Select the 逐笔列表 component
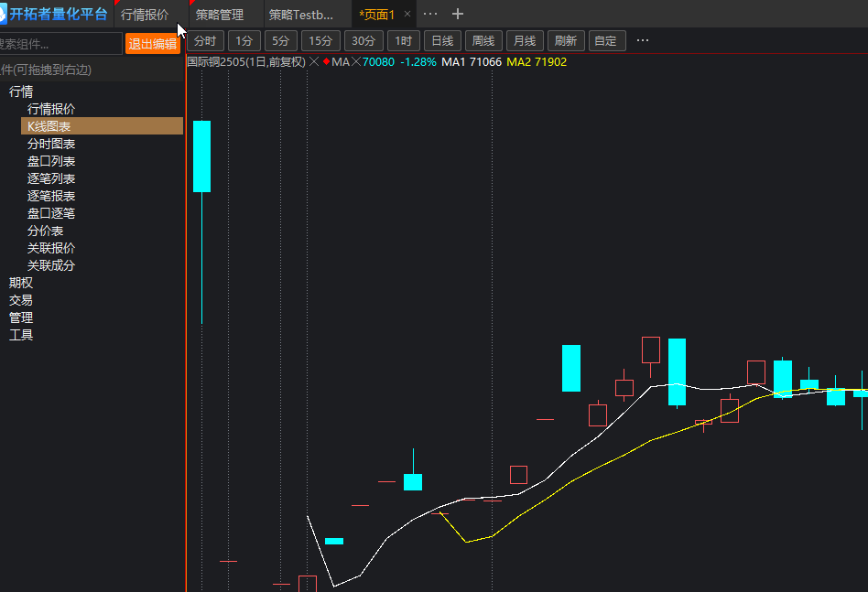 pos(51,178)
